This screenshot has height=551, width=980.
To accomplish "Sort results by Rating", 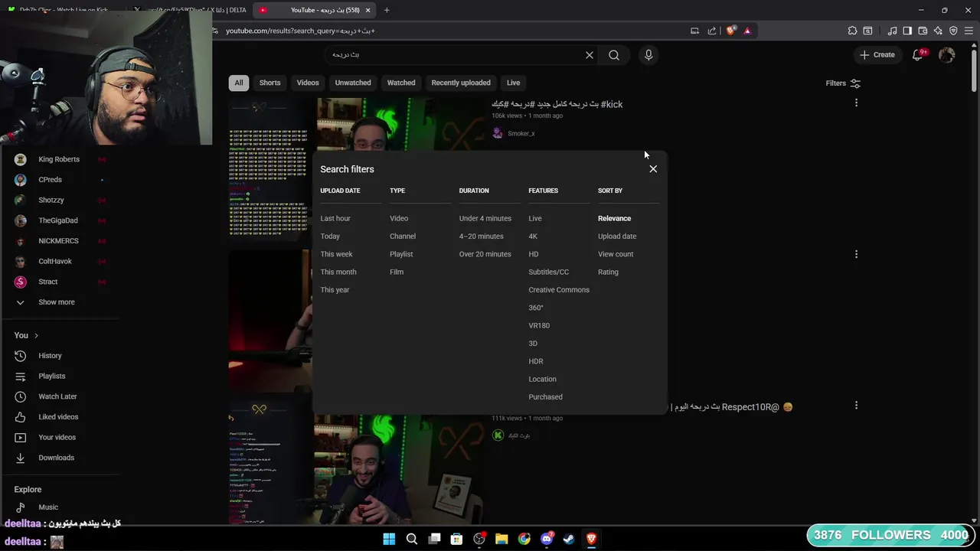I will pos(608,272).
